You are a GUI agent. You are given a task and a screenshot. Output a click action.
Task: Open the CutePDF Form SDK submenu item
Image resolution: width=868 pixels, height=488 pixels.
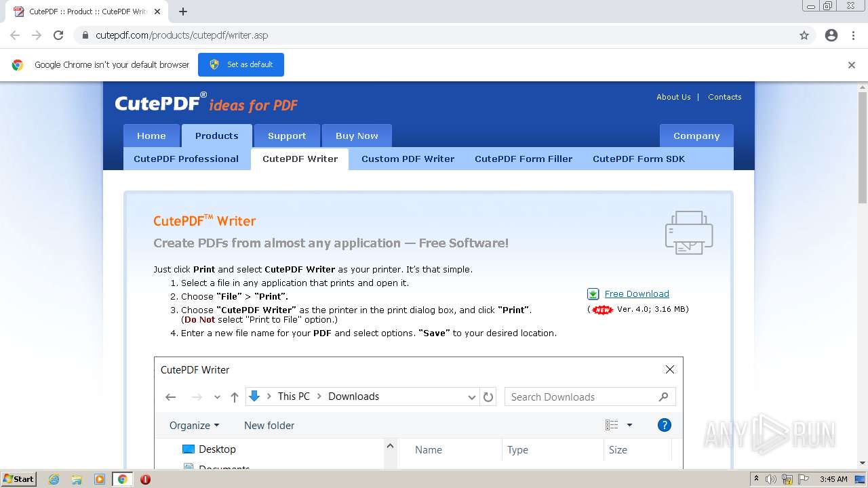(x=639, y=159)
